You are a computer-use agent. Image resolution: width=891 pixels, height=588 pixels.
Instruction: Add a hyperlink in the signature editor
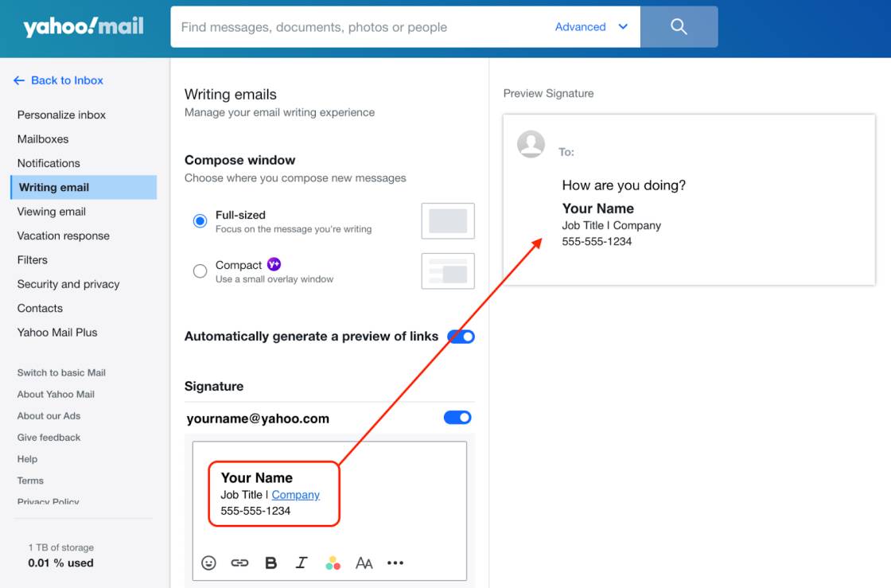point(239,563)
